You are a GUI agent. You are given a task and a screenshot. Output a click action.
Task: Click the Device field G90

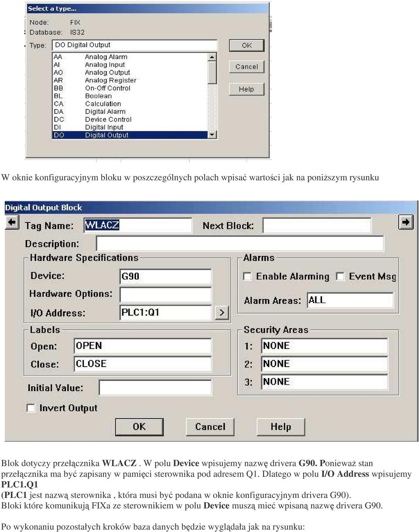click(165, 276)
